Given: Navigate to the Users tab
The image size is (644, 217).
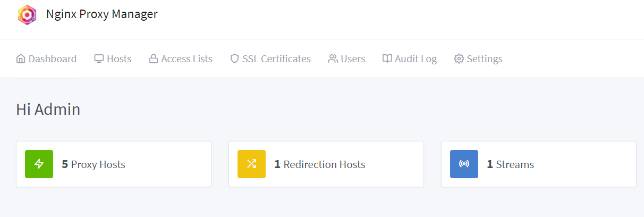Looking at the screenshot, I should coord(353,59).
